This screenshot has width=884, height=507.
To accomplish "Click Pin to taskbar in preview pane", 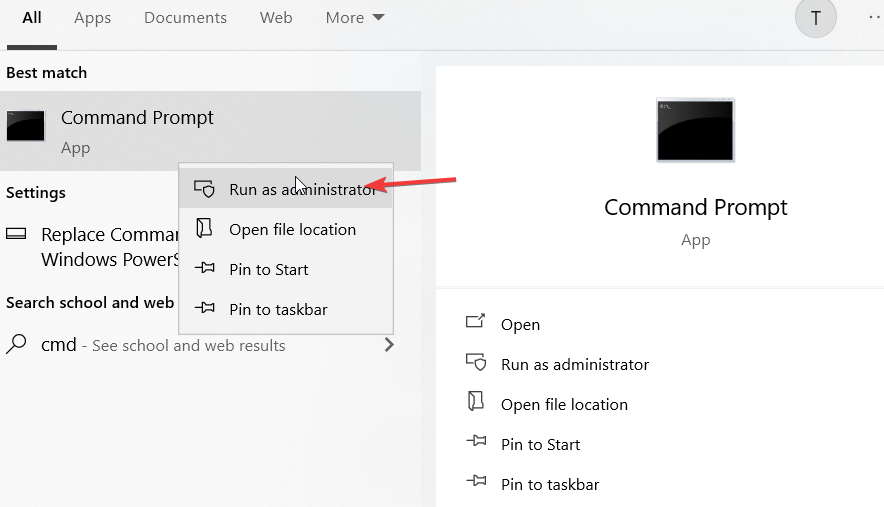I will pyautogui.click(x=550, y=484).
